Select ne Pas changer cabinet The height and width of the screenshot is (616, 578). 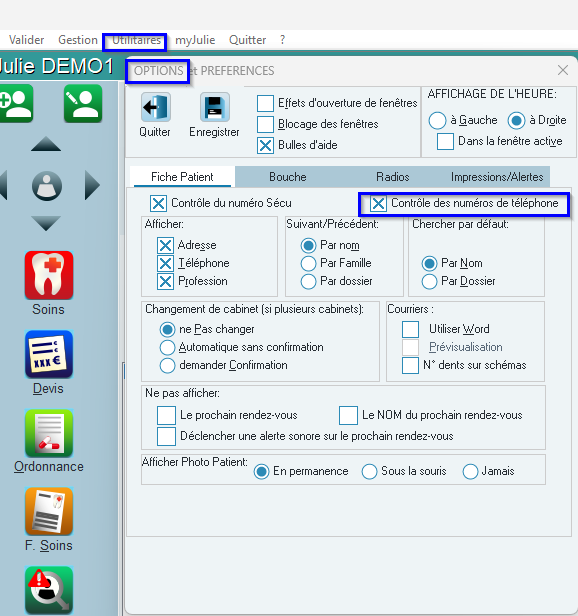coord(167,330)
